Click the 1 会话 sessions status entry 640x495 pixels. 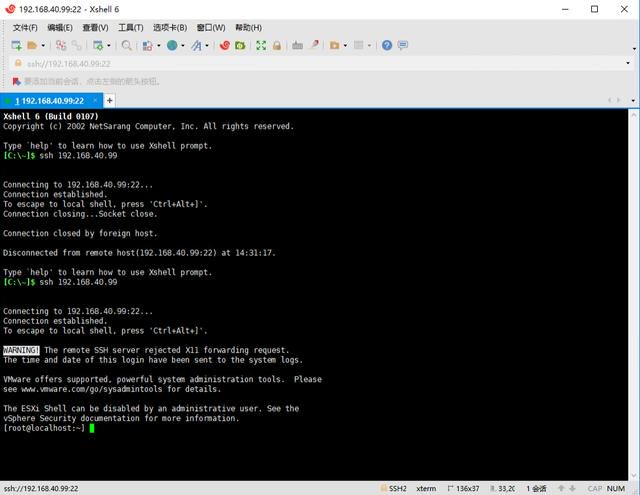point(536,488)
